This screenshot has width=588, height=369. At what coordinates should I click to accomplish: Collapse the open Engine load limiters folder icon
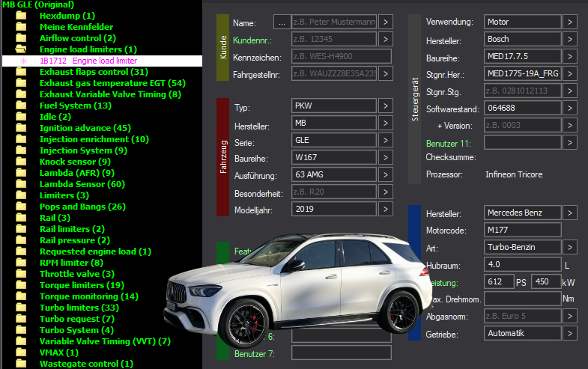pyautogui.click(x=21, y=49)
